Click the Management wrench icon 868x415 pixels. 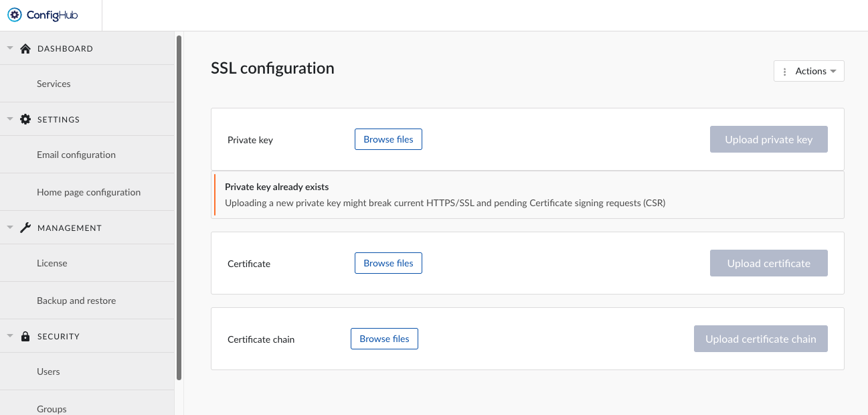click(x=25, y=228)
